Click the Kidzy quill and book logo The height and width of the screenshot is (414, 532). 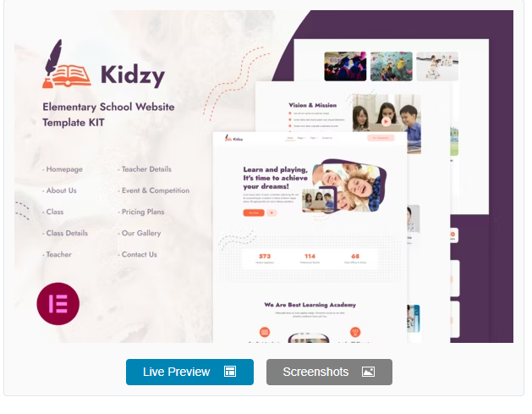(67, 64)
